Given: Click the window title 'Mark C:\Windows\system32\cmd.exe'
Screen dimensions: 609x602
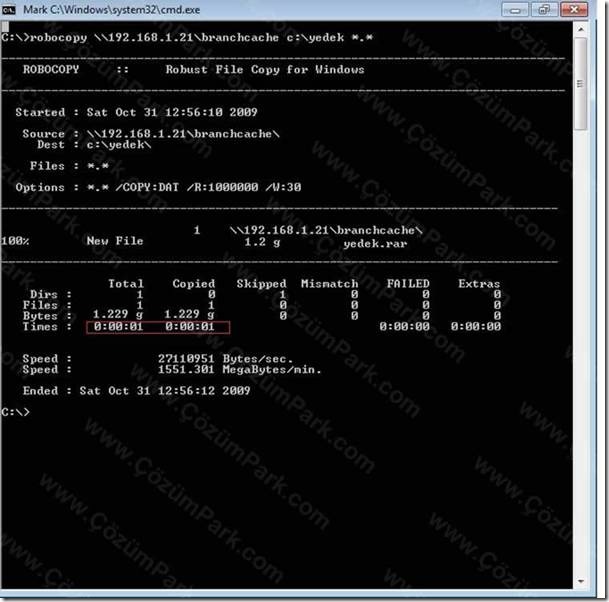Looking at the screenshot, I should [111, 10].
